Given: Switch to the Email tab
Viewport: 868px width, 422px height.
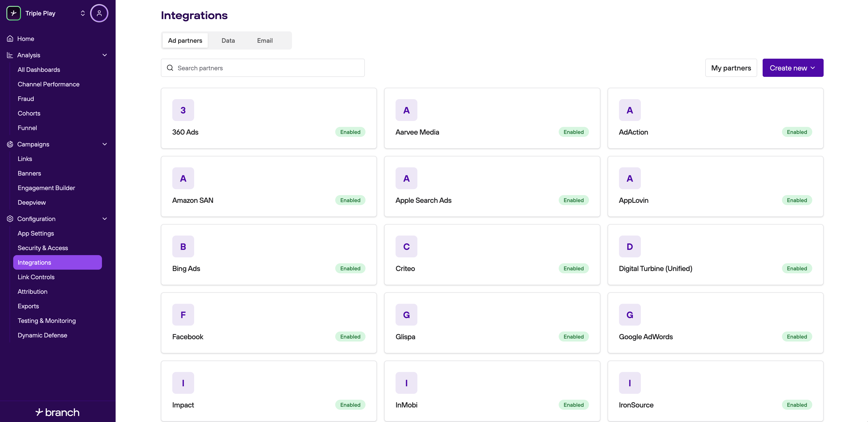Looking at the screenshot, I should (265, 40).
